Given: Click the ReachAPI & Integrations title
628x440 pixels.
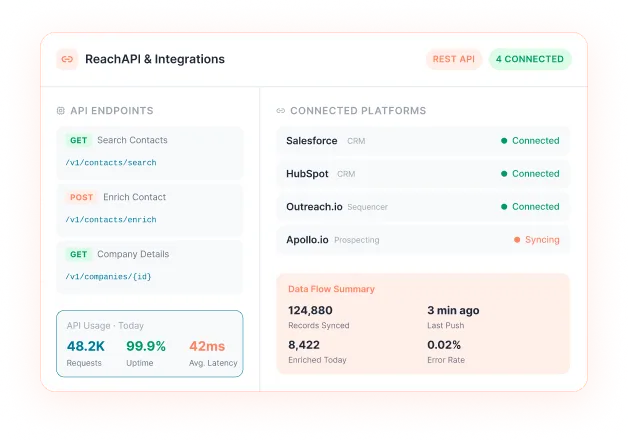Looking at the screenshot, I should [155, 59].
